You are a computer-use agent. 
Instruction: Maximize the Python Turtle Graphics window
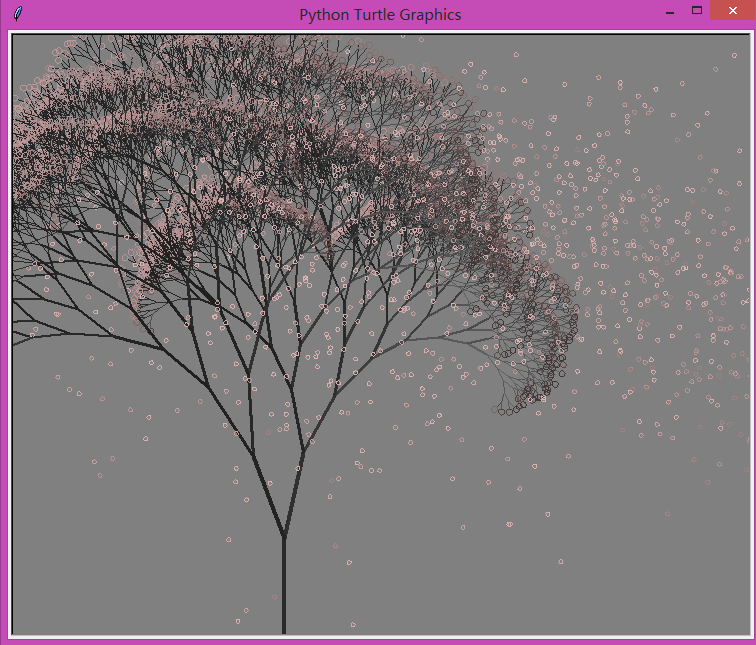coord(697,11)
